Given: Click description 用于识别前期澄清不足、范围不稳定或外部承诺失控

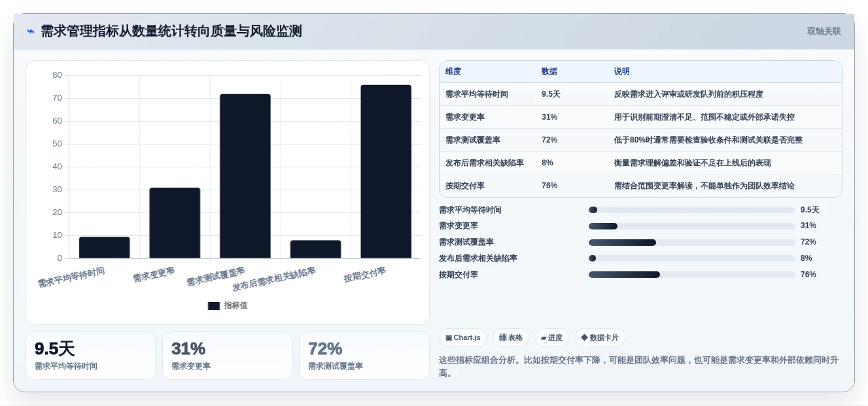Looking at the screenshot, I should (704, 117).
